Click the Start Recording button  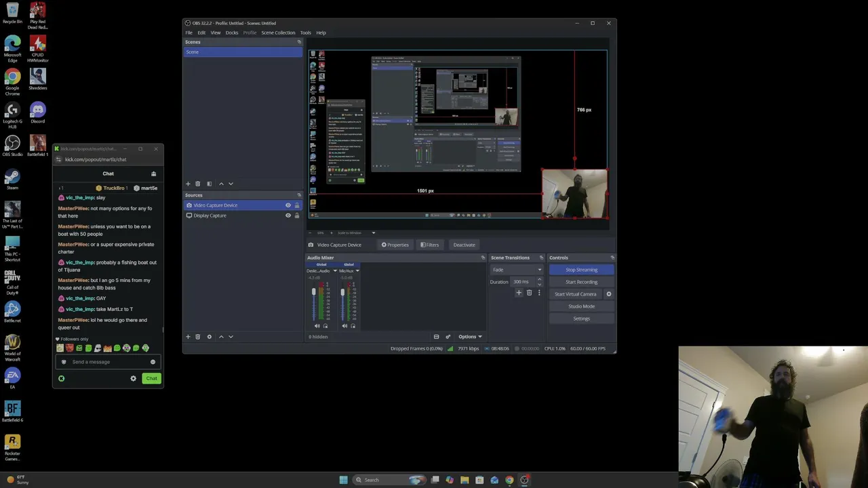(x=581, y=282)
